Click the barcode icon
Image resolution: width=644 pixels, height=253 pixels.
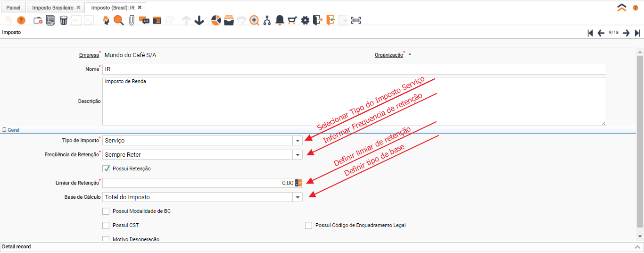[356, 20]
